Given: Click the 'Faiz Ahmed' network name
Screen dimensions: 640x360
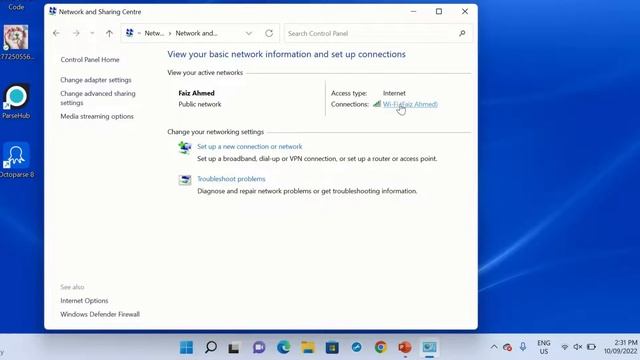Looking at the screenshot, I should click(196, 93).
